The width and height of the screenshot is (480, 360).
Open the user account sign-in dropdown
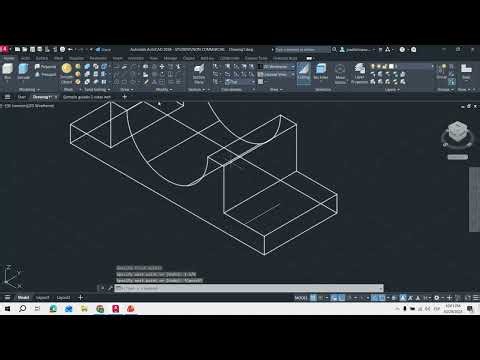357,49
